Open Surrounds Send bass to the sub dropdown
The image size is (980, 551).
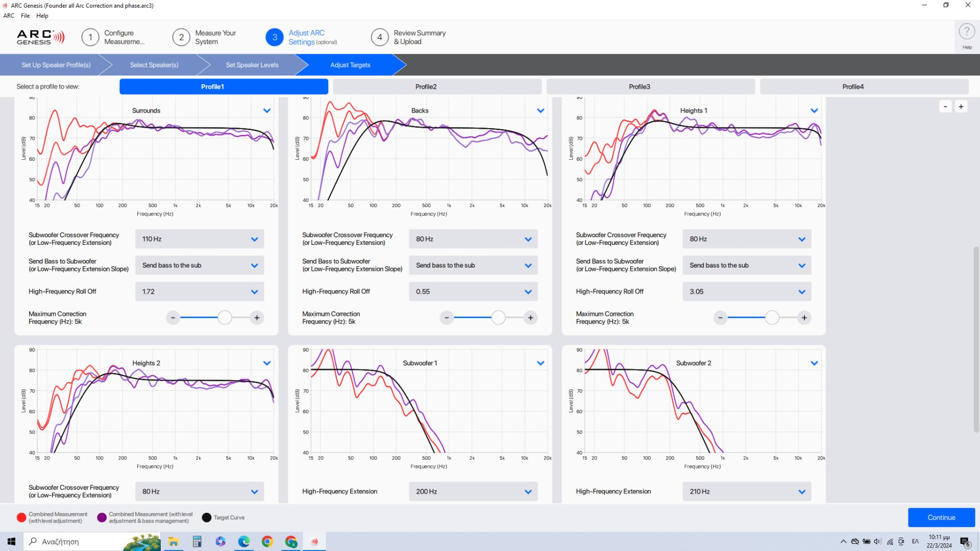click(200, 265)
